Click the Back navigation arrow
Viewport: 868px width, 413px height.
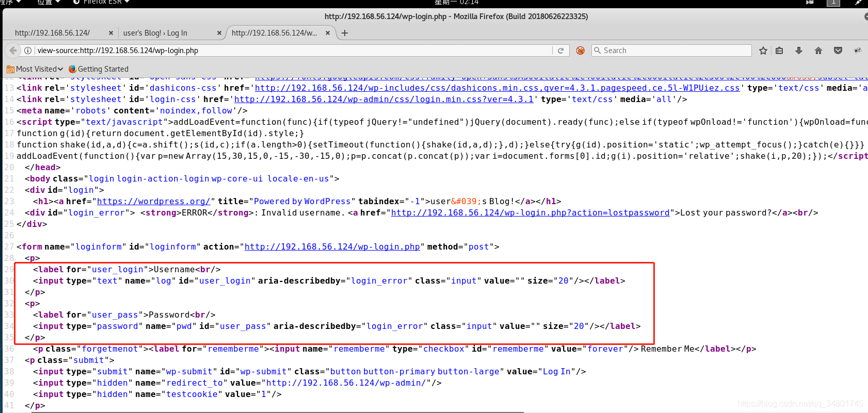tap(13, 51)
